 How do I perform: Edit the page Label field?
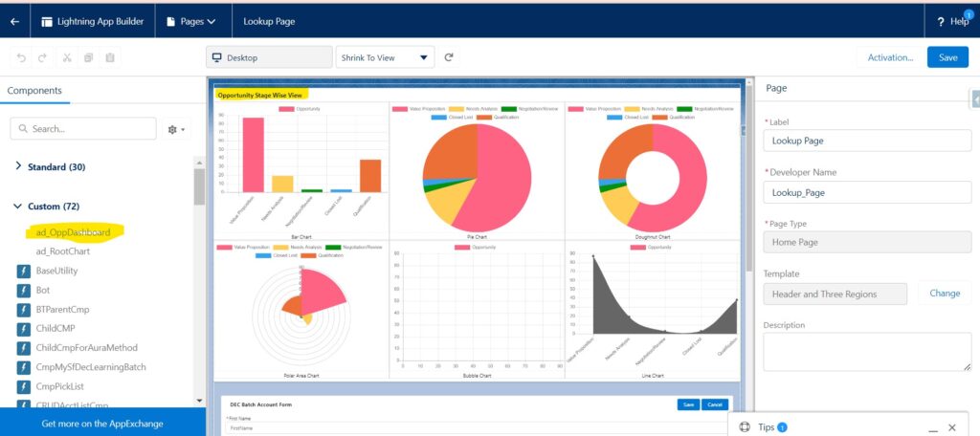(x=867, y=141)
